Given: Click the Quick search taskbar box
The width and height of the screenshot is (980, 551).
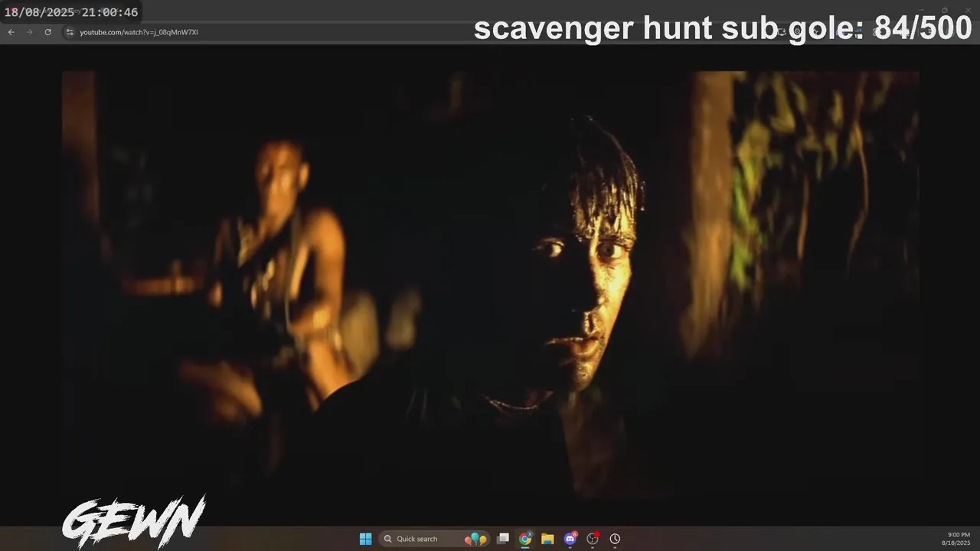Looking at the screenshot, I should (435, 539).
